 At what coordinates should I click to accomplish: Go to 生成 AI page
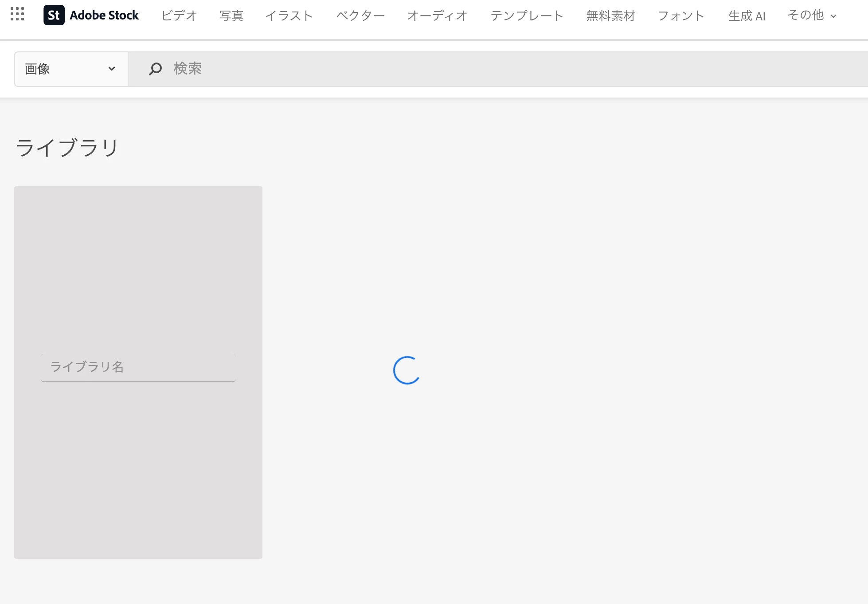coord(747,16)
